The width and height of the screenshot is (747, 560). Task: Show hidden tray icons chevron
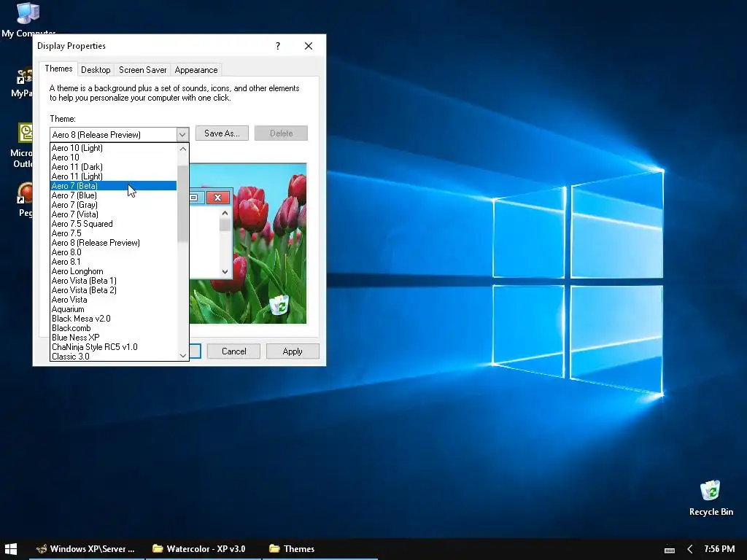point(689,549)
